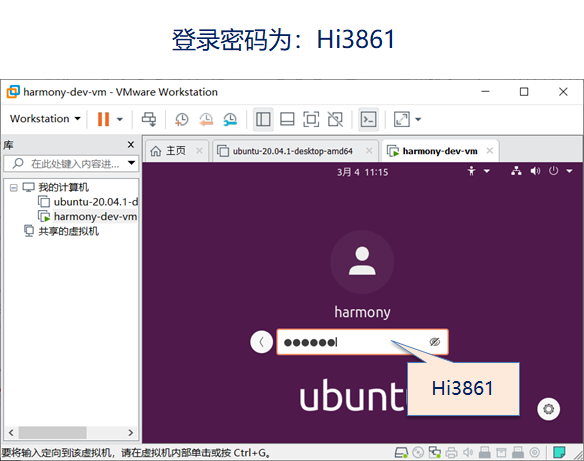Viewport: 584px width, 461px height.
Task: Pause the virtual machine
Action: click(103, 119)
